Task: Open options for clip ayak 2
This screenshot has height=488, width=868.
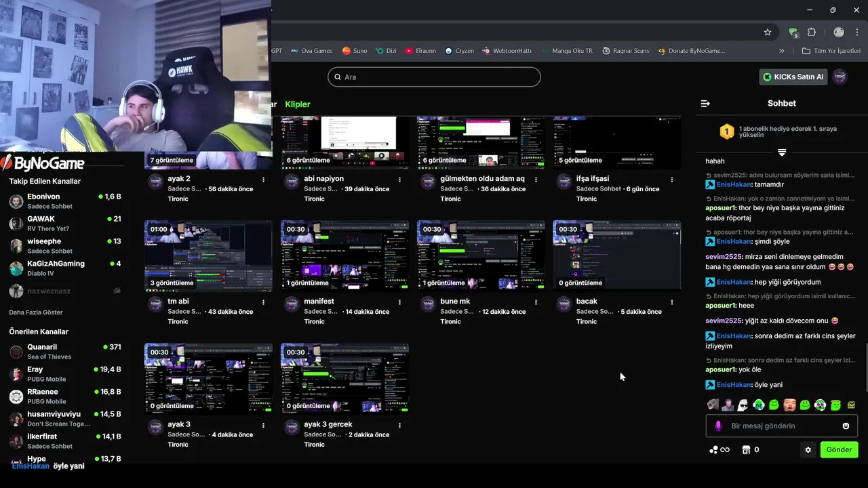Action: (263, 180)
